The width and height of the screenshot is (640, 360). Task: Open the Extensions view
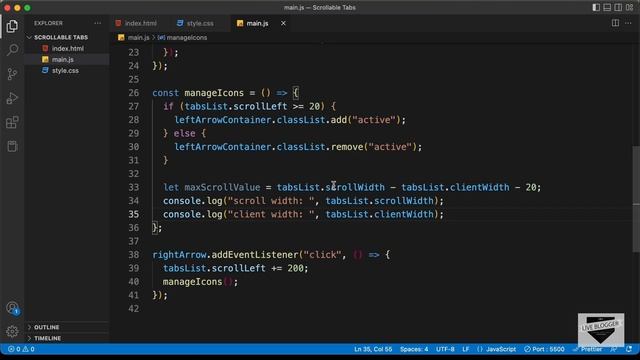click(12, 122)
